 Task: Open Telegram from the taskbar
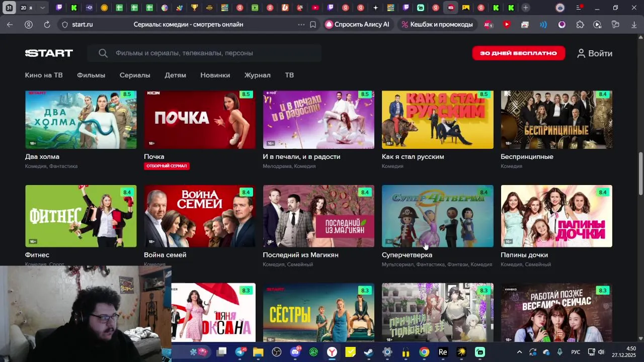point(240,352)
